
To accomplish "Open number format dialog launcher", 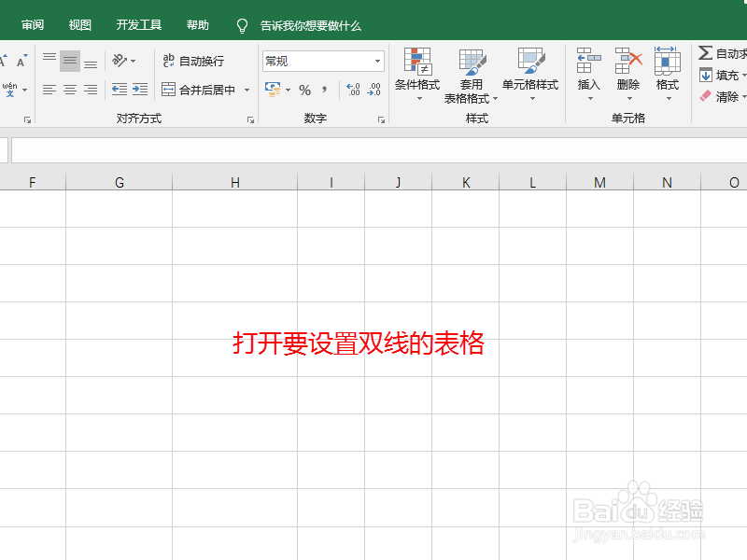I will [381, 120].
